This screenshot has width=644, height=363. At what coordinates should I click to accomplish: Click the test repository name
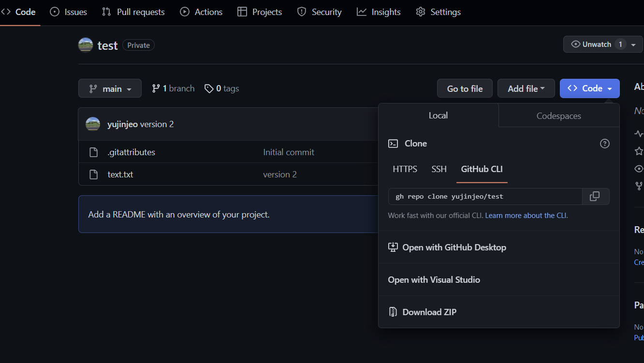tap(107, 45)
